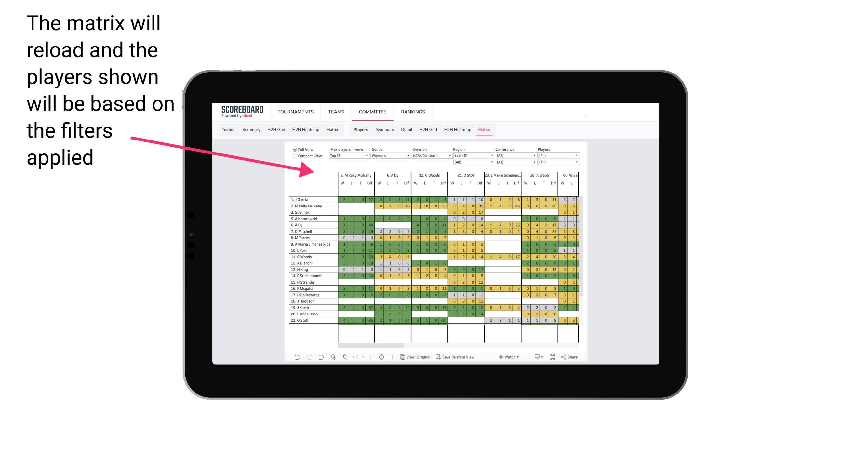Click the COMMITTEE navigation item
868x467 pixels.
click(372, 112)
